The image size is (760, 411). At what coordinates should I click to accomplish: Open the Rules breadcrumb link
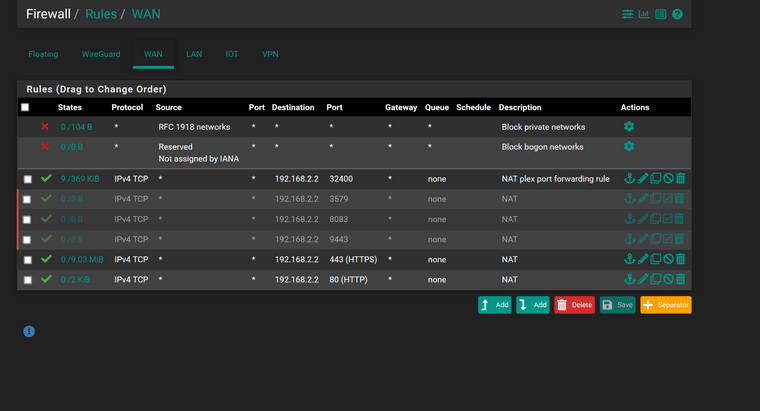pyautogui.click(x=101, y=14)
